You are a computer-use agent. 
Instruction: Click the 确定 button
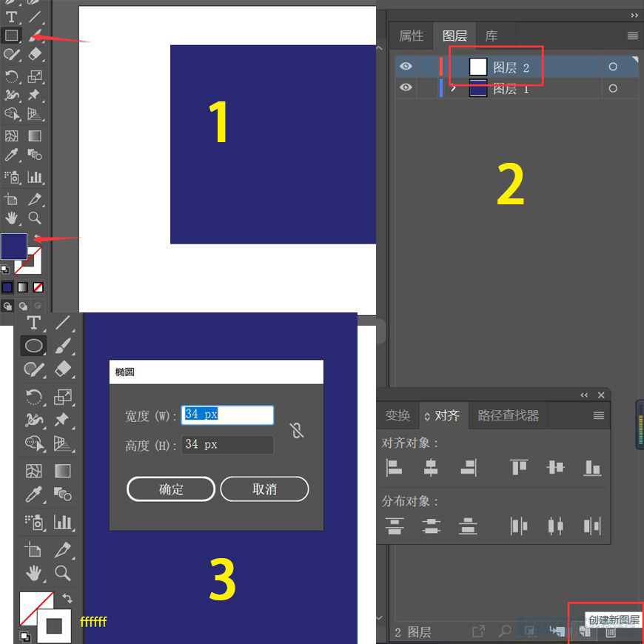click(171, 489)
